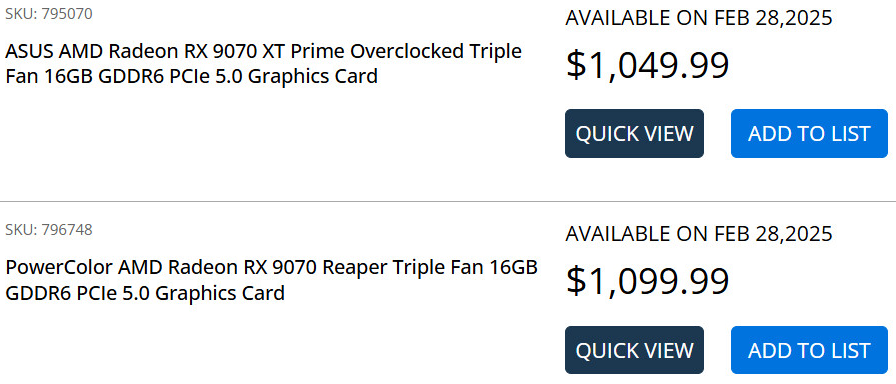Screen dimensions: 896x384
Task: Click the ASUS card's availability date text
Action: (x=699, y=18)
